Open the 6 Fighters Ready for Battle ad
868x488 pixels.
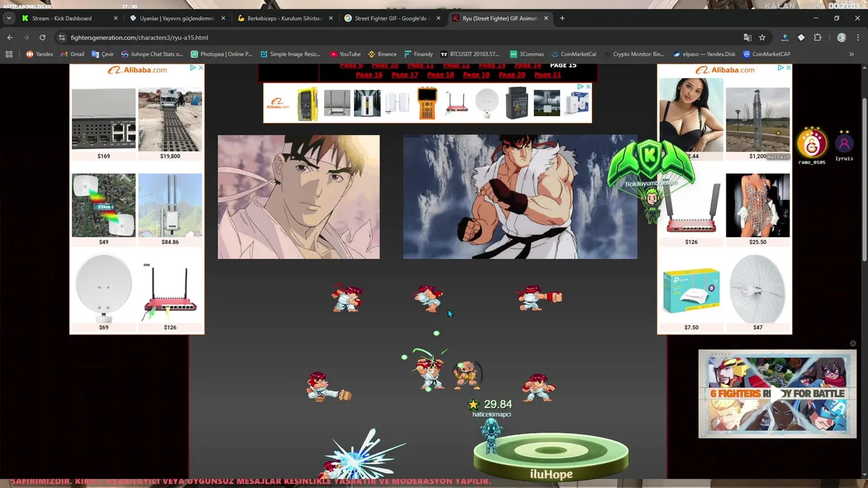pyautogui.click(x=777, y=394)
